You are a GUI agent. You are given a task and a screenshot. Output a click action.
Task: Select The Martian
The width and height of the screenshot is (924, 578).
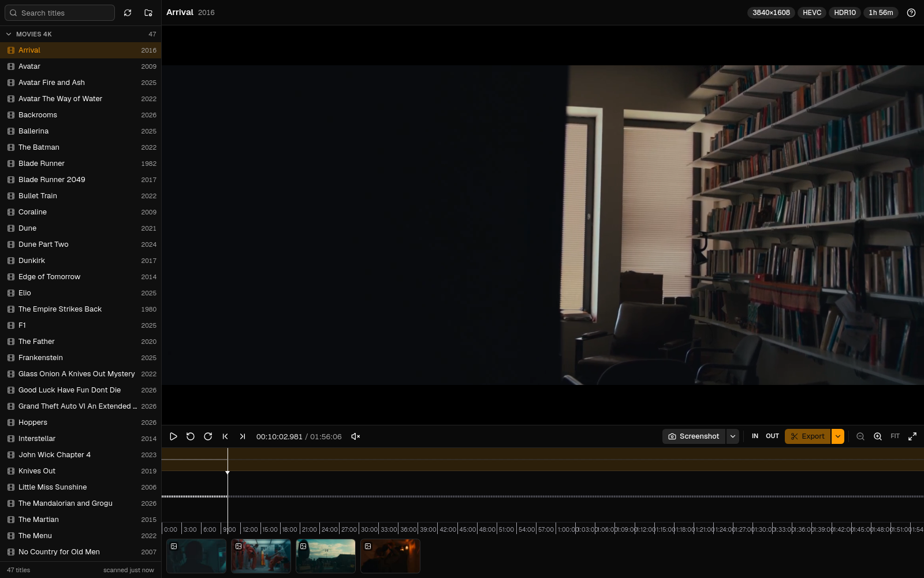click(81, 520)
